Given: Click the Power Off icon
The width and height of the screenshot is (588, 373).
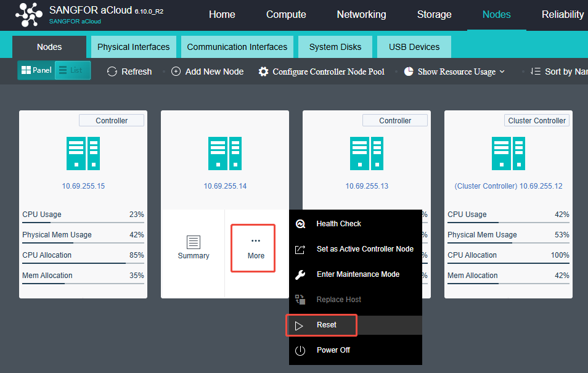Looking at the screenshot, I should point(300,350).
